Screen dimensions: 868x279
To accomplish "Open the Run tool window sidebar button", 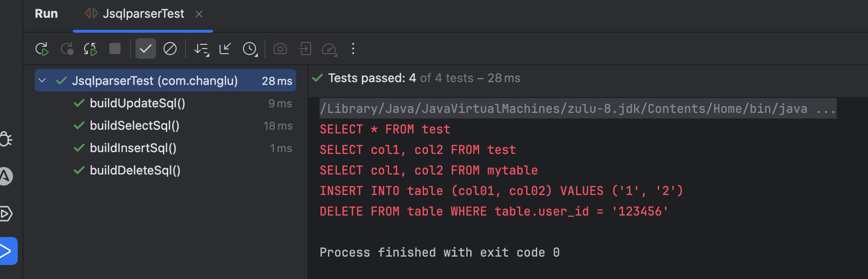I will pos(7,251).
